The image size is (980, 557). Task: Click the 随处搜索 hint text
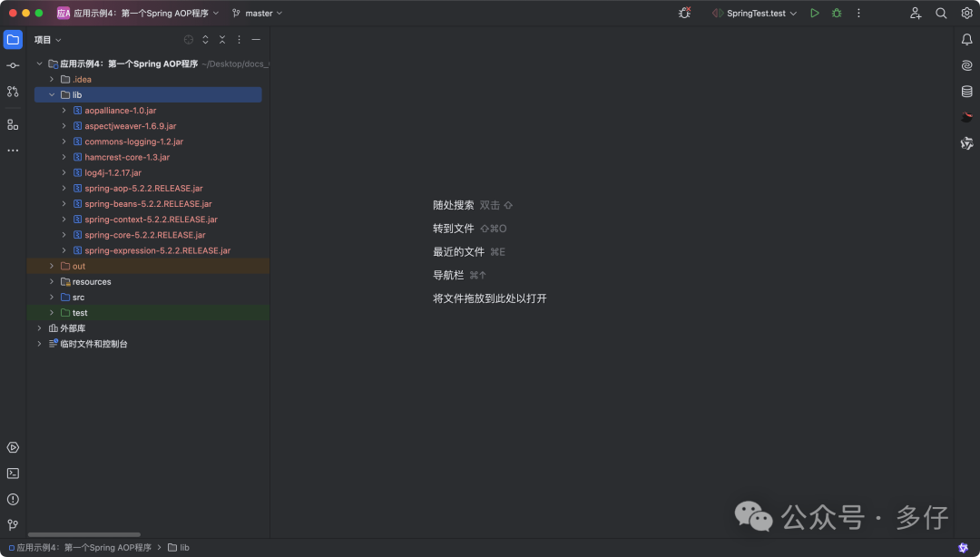[453, 205]
